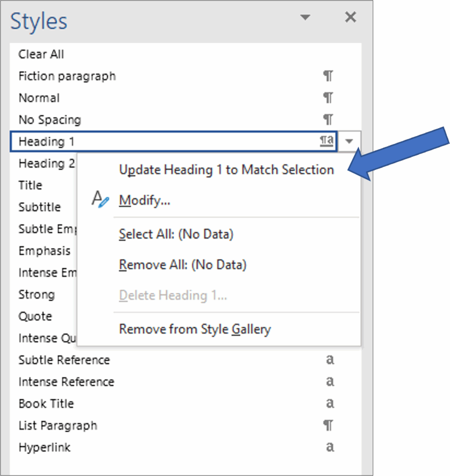Click Delete Heading 1... menu entry
450x476 pixels.
click(173, 295)
